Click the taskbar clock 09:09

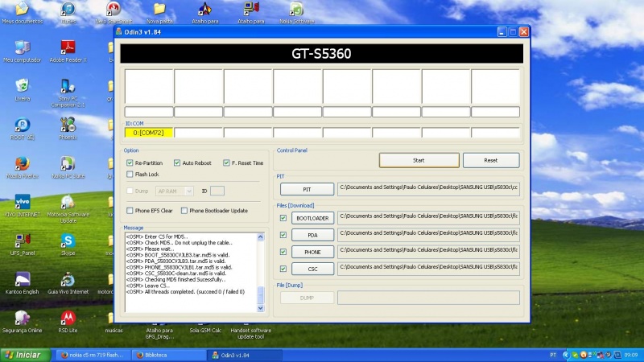[x=631, y=355]
